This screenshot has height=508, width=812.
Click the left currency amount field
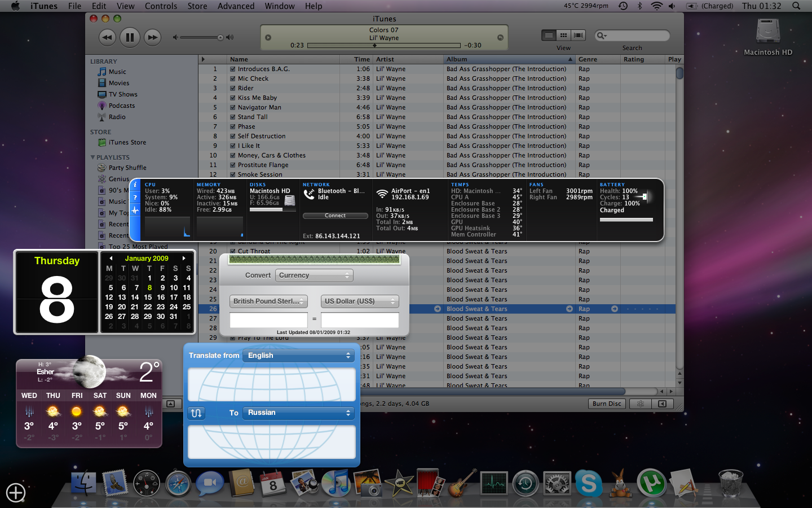tap(268, 320)
